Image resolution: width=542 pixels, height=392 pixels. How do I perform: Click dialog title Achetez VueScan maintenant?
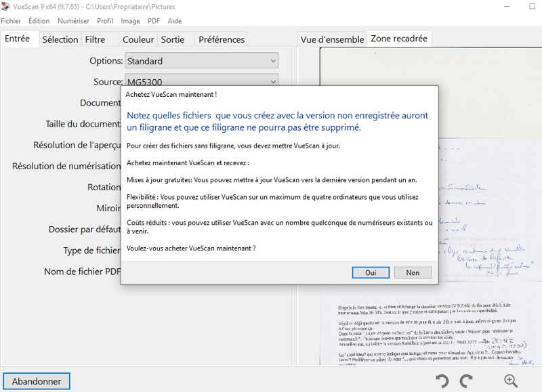pos(171,94)
